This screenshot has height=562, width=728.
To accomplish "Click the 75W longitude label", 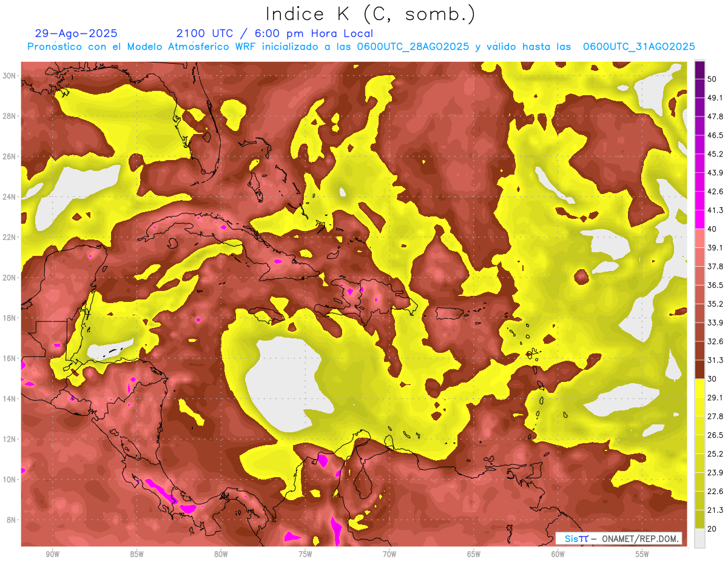I will click(305, 555).
